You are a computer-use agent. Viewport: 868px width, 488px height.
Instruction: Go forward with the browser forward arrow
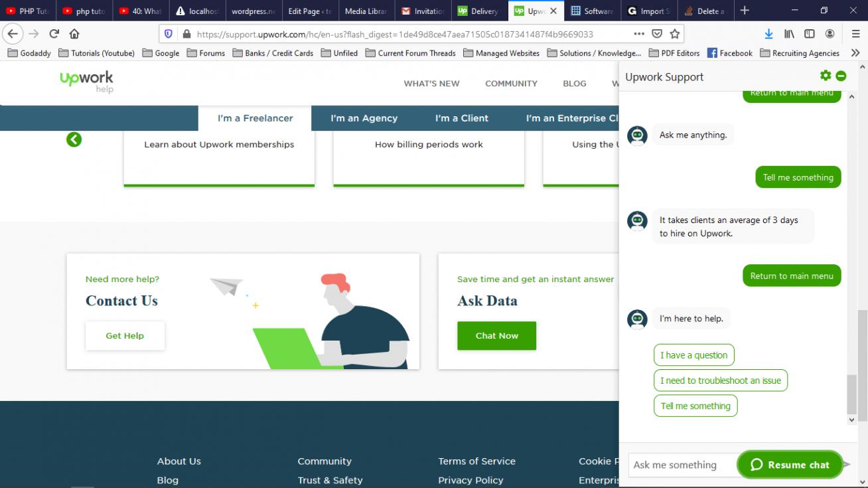tap(34, 34)
